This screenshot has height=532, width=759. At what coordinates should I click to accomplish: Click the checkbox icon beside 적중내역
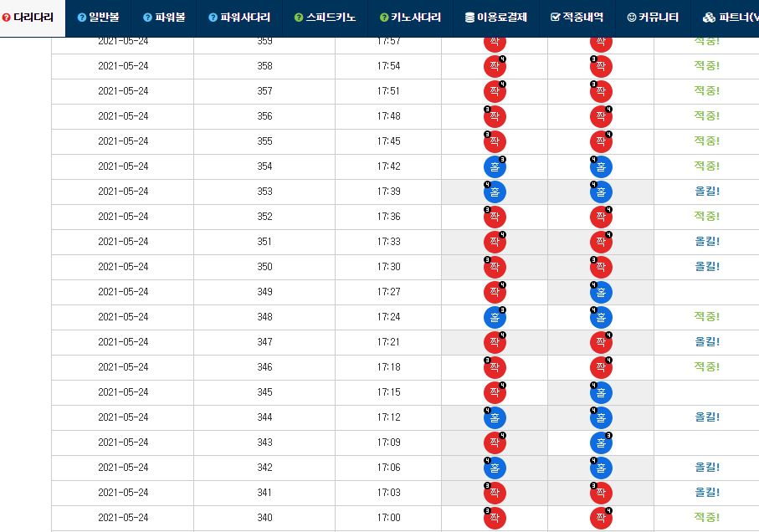(556, 18)
